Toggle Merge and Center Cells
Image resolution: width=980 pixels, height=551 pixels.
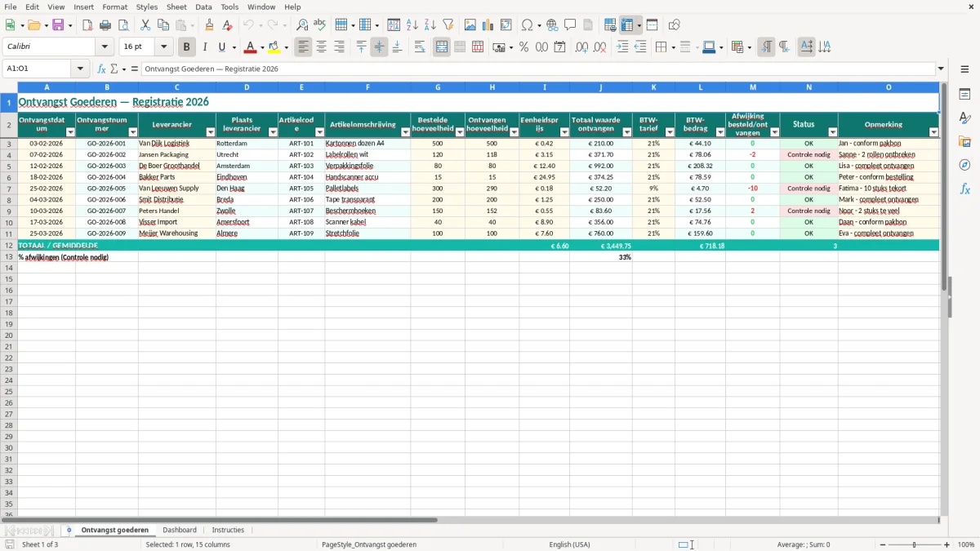click(442, 47)
